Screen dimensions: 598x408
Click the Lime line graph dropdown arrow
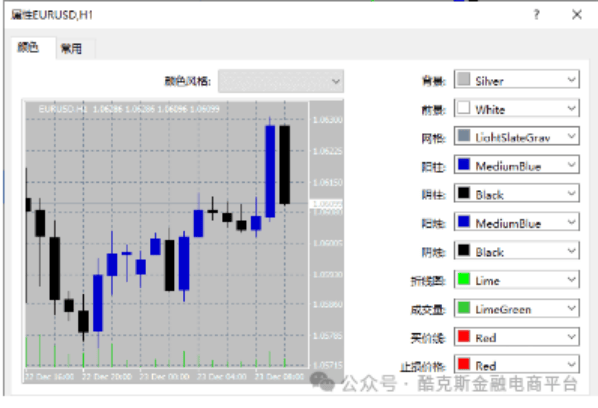(571, 279)
